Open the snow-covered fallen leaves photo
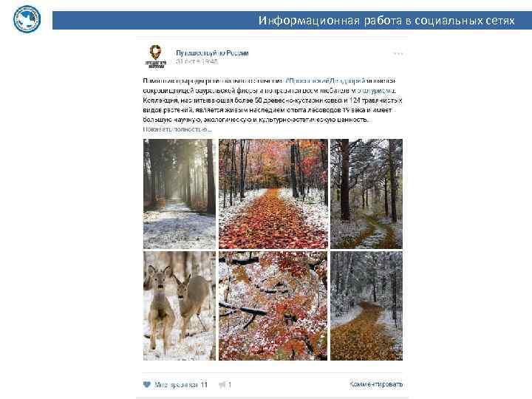The width and height of the screenshot is (532, 399). click(273, 306)
